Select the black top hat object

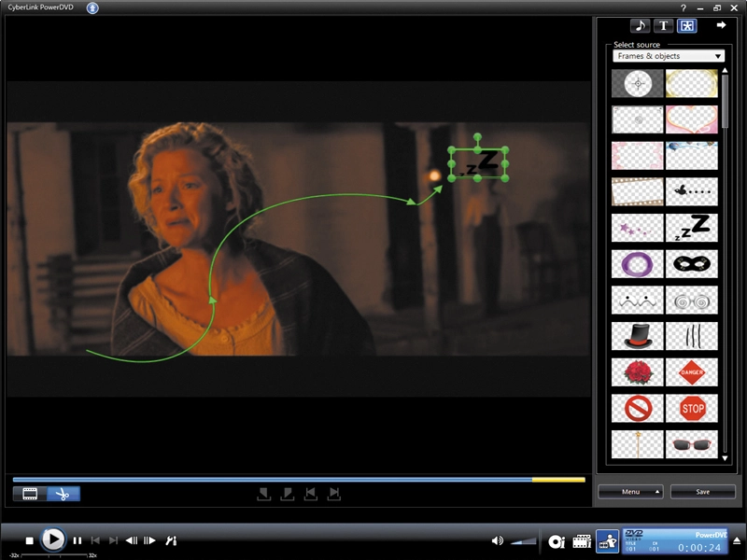point(638,336)
